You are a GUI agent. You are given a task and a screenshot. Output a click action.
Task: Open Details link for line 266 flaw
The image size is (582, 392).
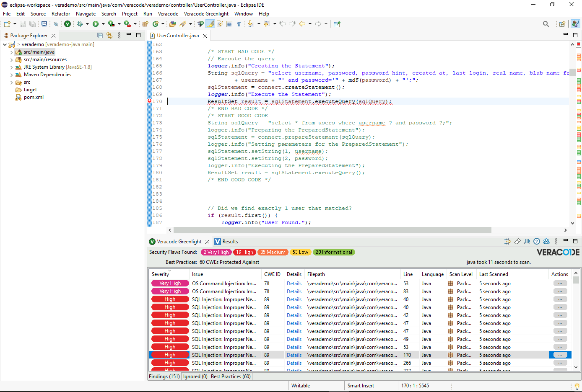(x=294, y=363)
